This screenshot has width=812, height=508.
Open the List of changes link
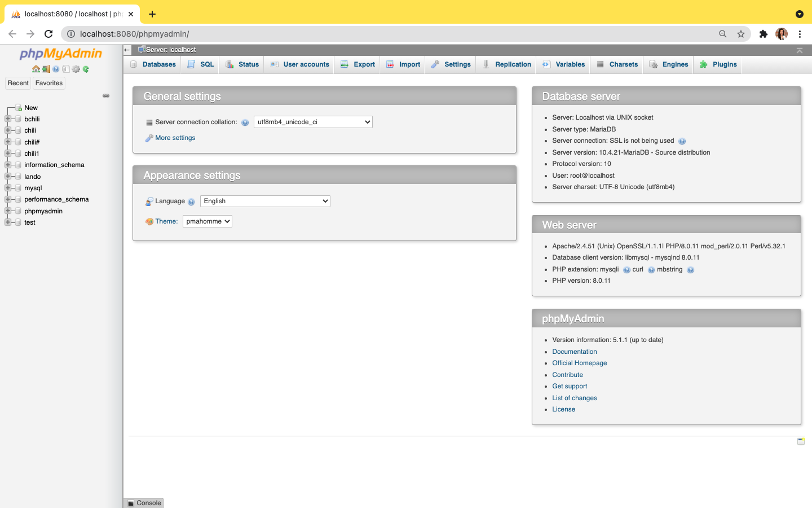pos(575,398)
